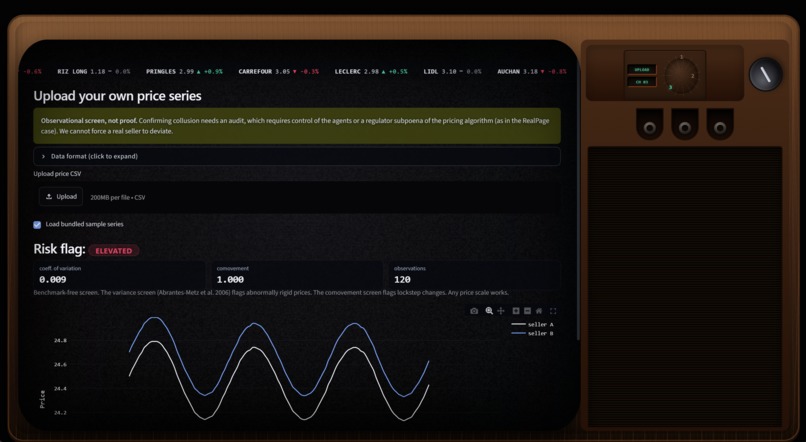Click the right small knob under the dial
Screen dimensions: 806x442
pos(720,127)
